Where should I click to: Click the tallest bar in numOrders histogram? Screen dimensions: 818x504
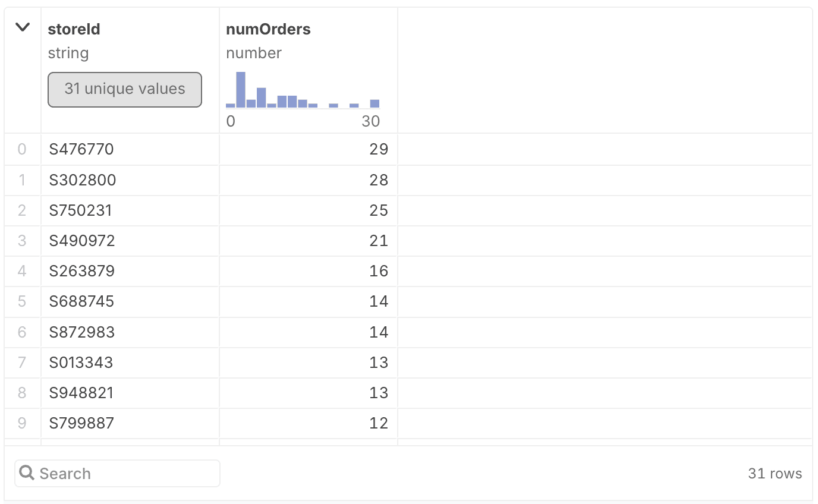241,89
